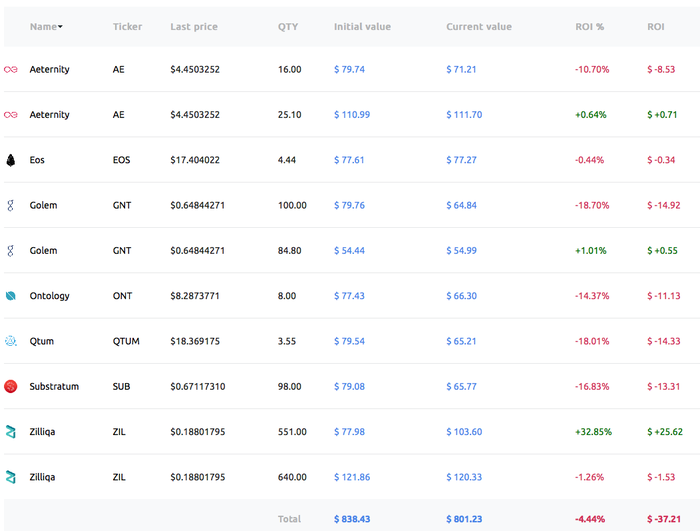Toggle the sort arrow beside the Name header
This screenshot has width=700, height=531.
[x=60, y=27]
